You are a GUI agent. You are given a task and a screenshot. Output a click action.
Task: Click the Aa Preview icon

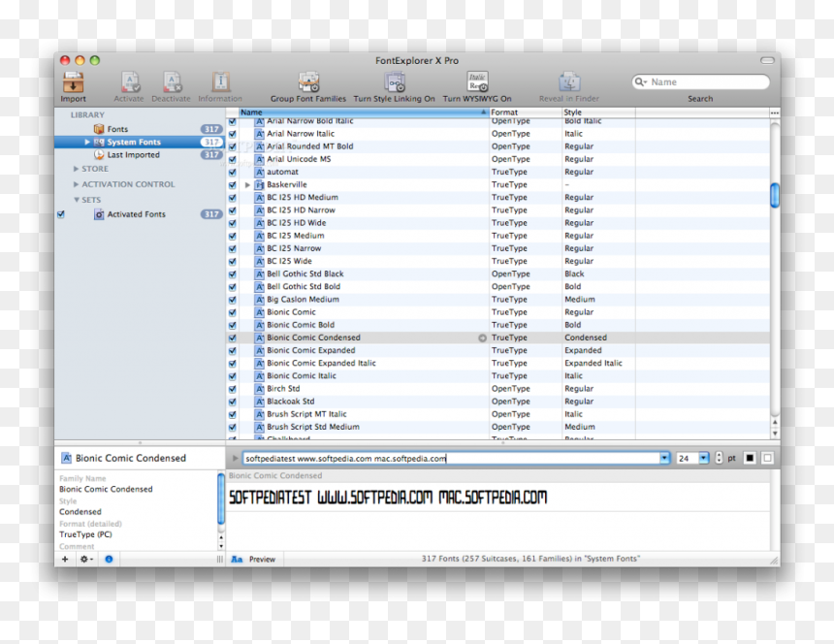[x=237, y=560]
